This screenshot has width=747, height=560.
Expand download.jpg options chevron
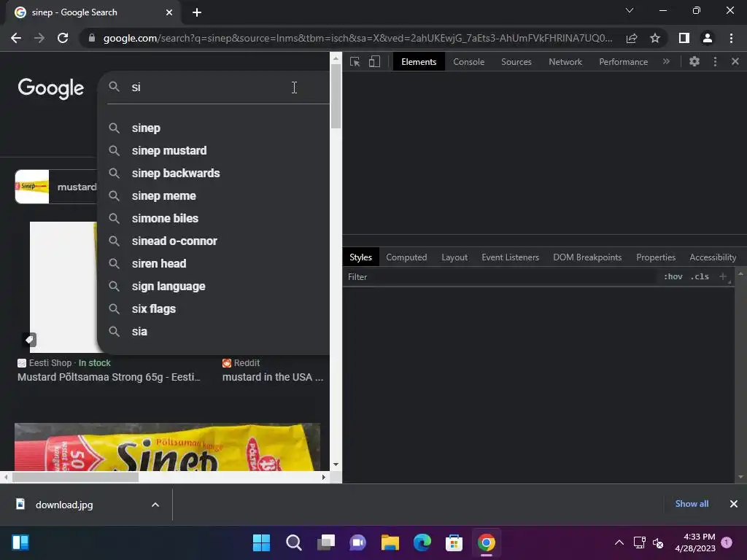[x=155, y=505]
